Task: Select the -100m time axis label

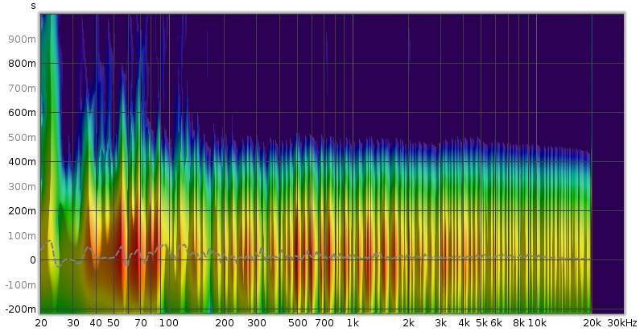Action: pyautogui.click(x=20, y=284)
